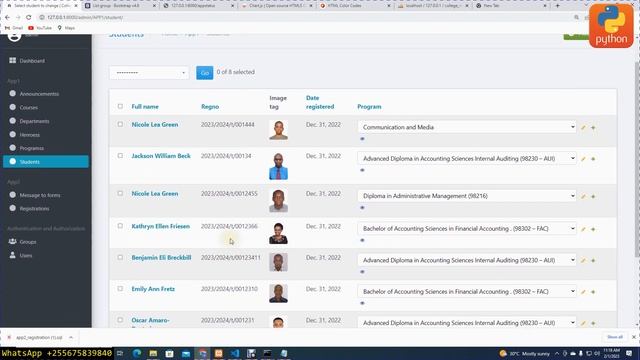Switch to HTML Color Codes browser tab

tap(355, 6)
